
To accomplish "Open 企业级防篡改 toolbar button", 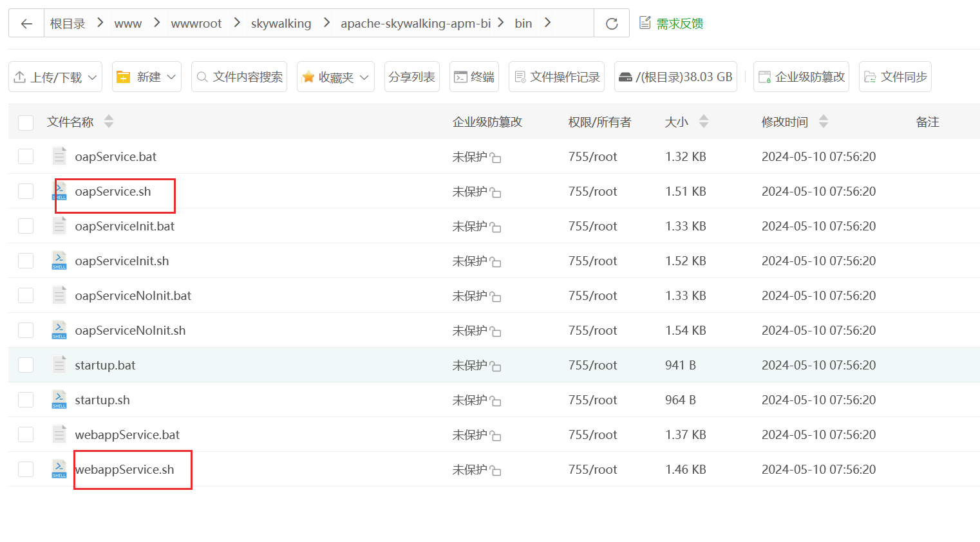I will click(801, 77).
